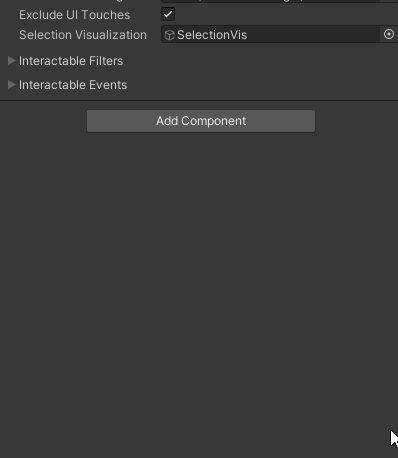Image resolution: width=398 pixels, height=458 pixels.
Task: Click the Add Component button
Action: pyautogui.click(x=201, y=121)
